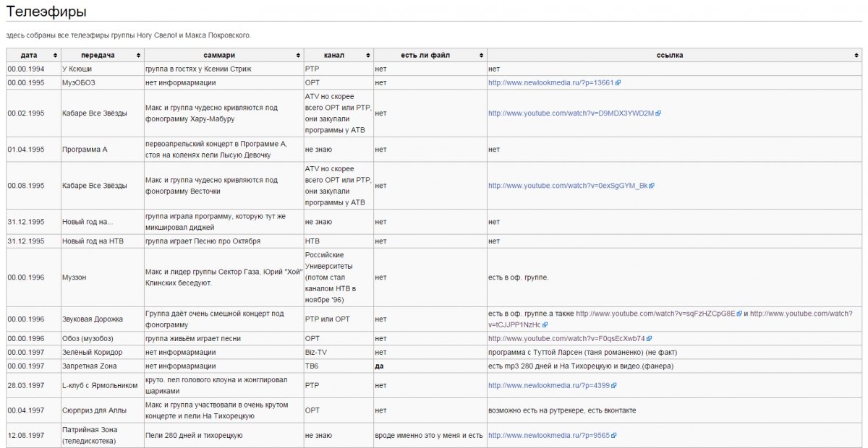Sort the table by the канал column label
Viewport: 868px width, 448px height.
click(334, 56)
